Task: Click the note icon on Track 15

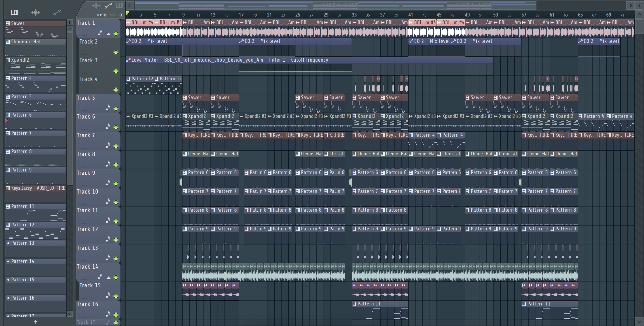Action: tap(108, 295)
